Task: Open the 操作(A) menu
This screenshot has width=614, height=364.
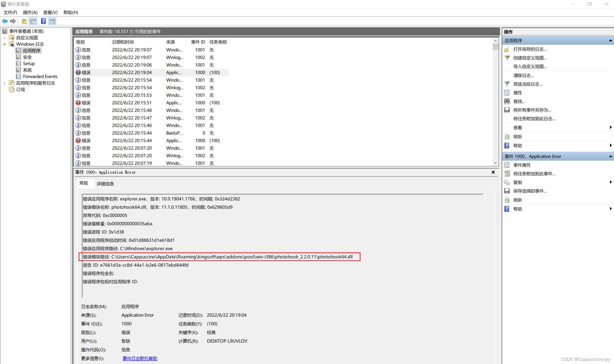Action: (x=30, y=12)
